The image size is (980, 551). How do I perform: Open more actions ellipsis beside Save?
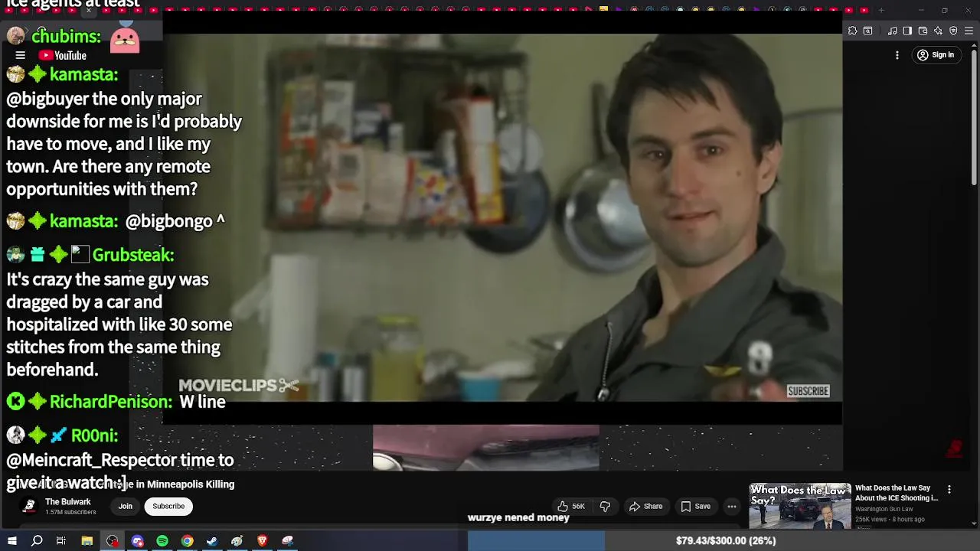coord(732,506)
